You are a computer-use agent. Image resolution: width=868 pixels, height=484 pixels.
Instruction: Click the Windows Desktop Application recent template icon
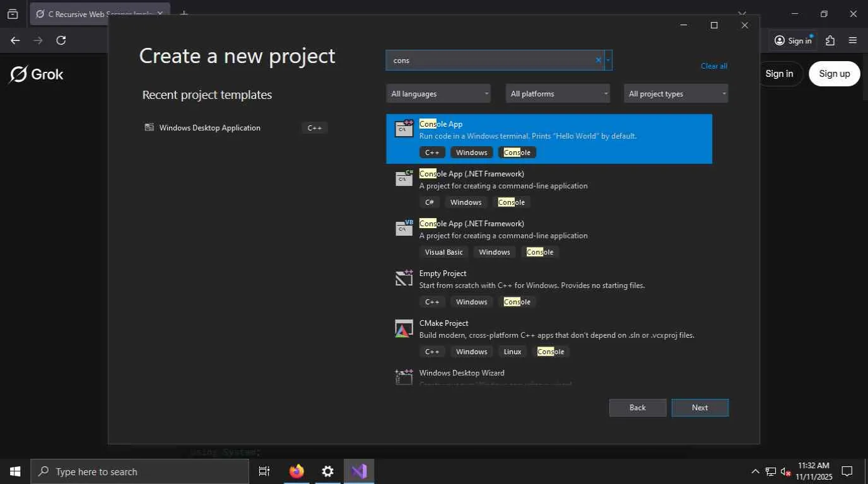pyautogui.click(x=150, y=127)
